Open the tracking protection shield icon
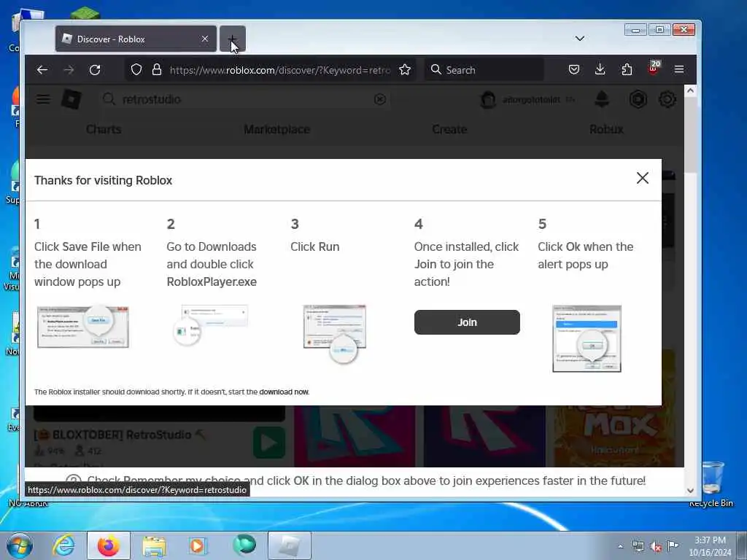Screen dimensions: 747x560 (136, 70)
